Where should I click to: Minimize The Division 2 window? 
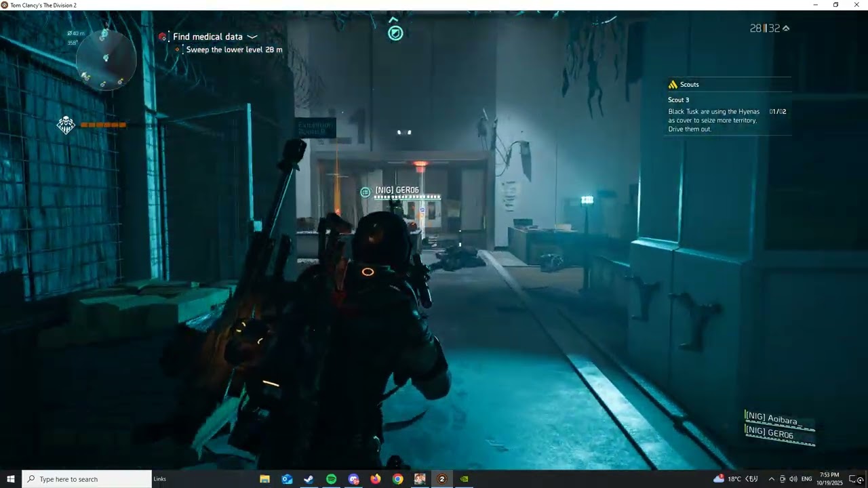click(816, 5)
